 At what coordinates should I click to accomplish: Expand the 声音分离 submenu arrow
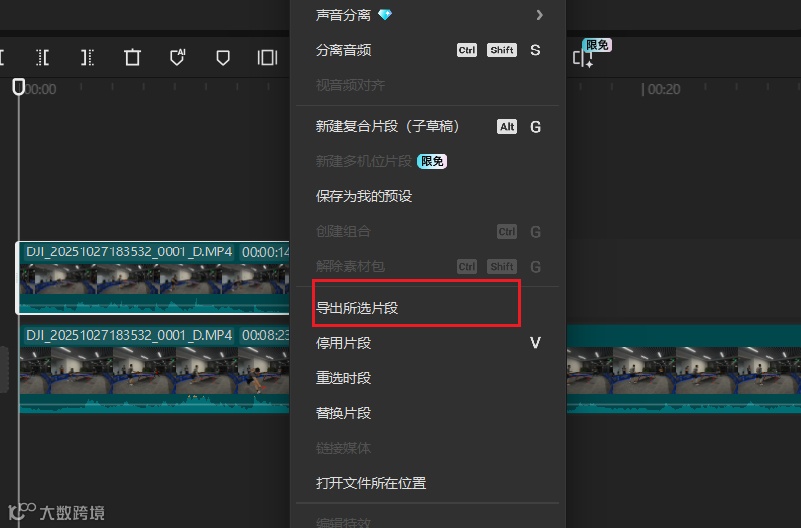[539, 15]
